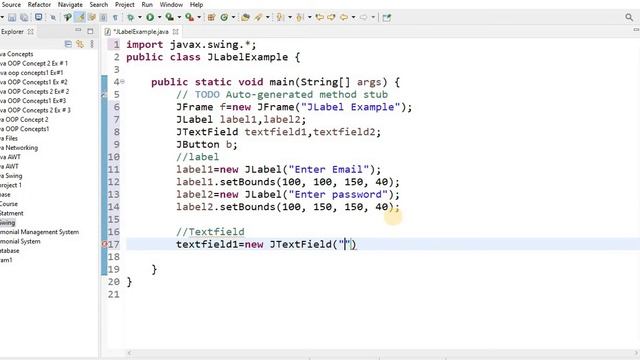Open the Refactor menu

point(39,4)
